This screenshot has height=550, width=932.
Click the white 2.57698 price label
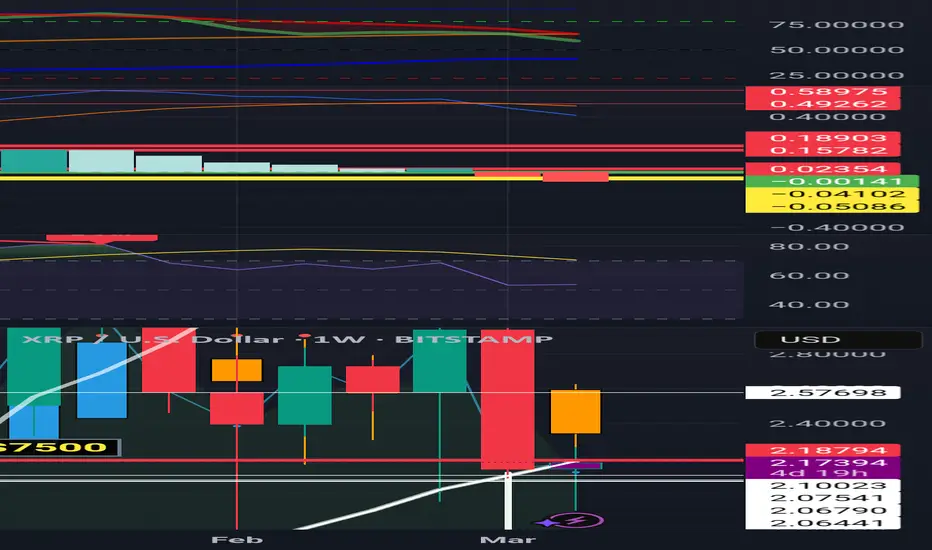(823, 392)
